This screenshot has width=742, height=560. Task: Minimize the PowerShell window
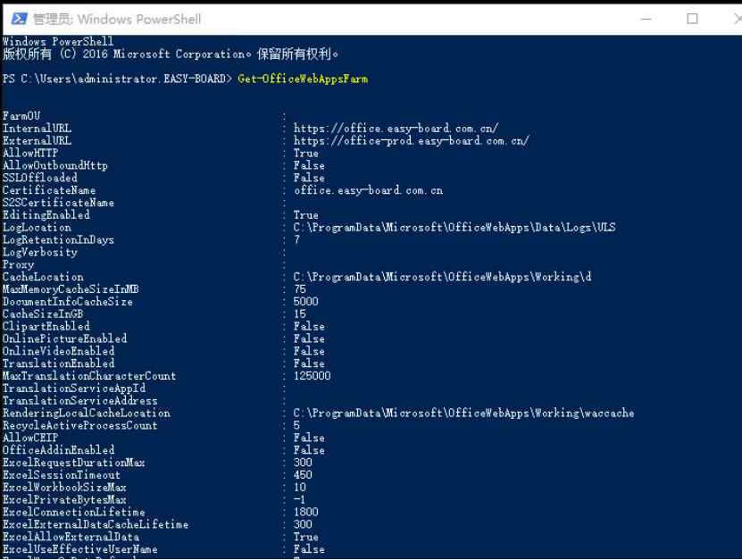tap(646, 19)
